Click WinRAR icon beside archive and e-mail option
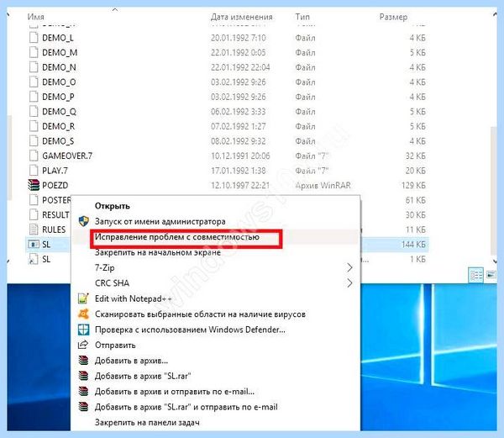 83,391
